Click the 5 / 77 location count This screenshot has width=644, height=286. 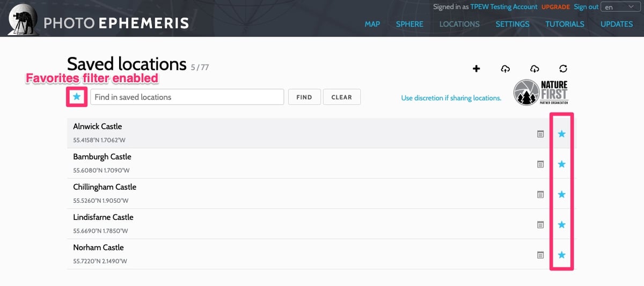pos(200,67)
